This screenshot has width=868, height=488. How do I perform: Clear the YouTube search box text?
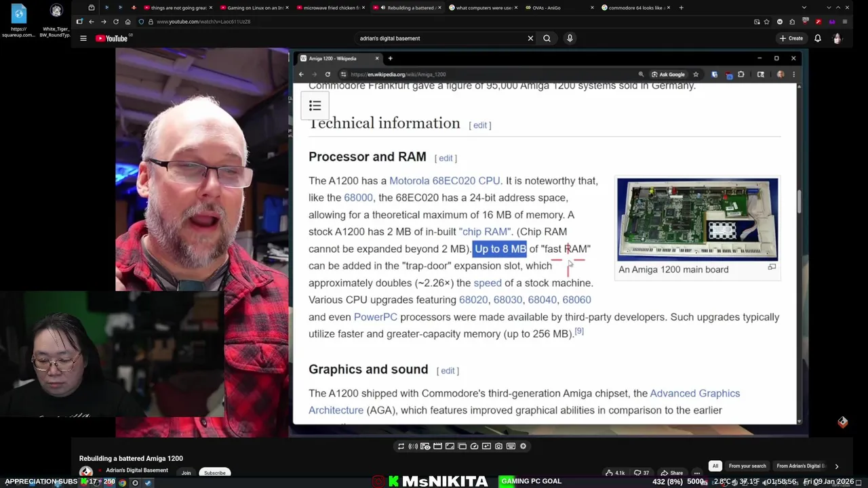(530, 39)
